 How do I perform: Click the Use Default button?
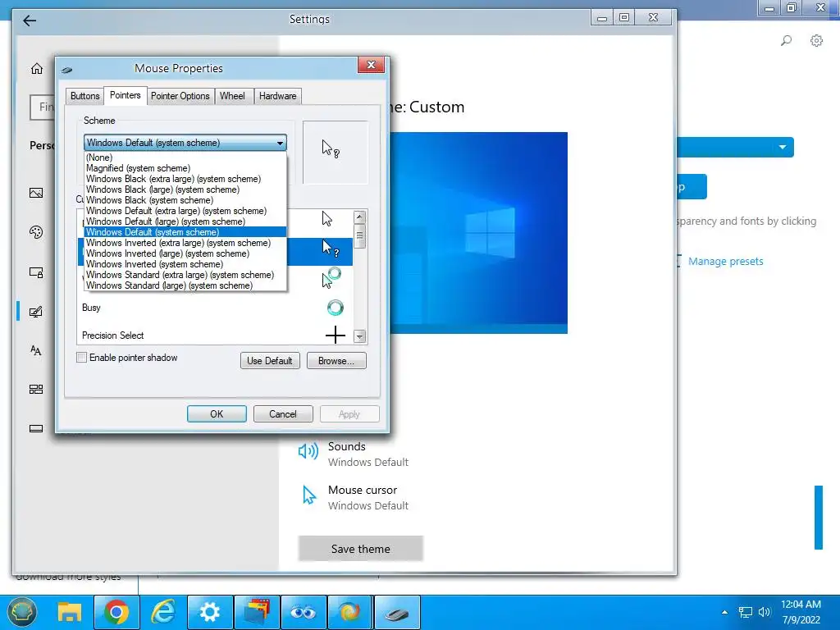tap(270, 361)
